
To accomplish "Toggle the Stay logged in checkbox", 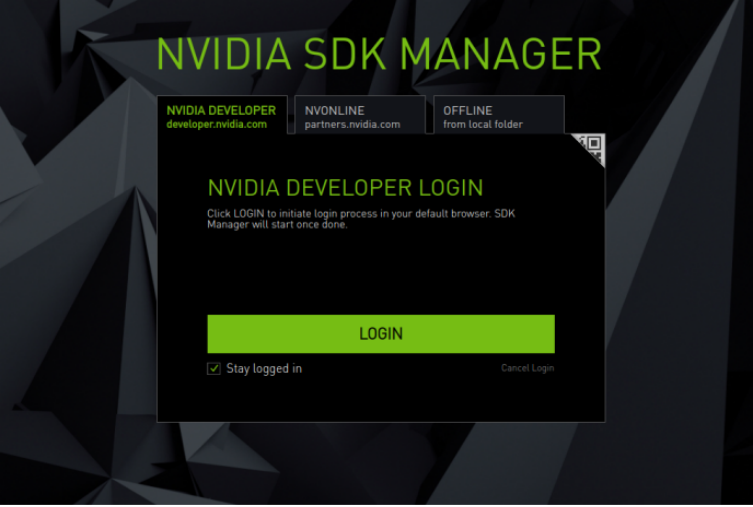I will point(214,368).
